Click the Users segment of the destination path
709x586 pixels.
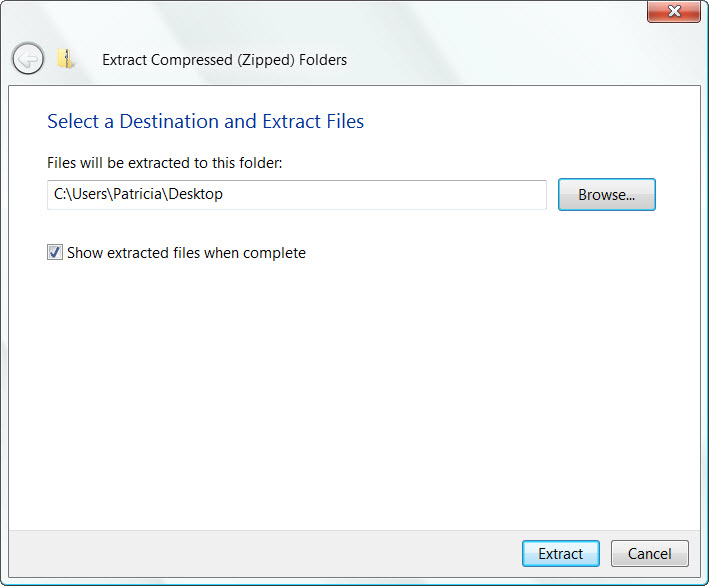tap(90, 194)
